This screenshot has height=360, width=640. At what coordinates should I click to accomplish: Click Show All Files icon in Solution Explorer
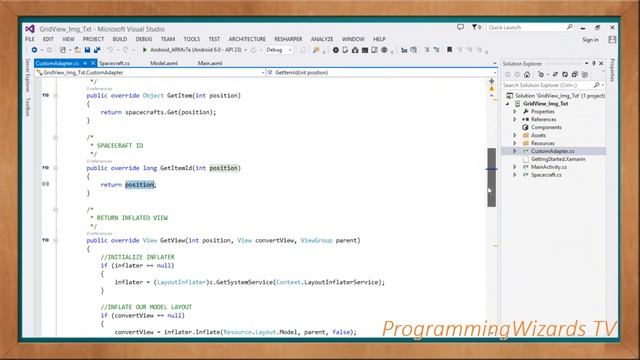[585, 74]
